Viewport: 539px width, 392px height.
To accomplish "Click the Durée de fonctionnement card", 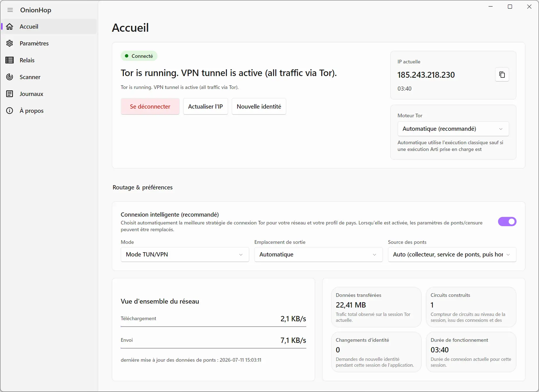I will 471,352.
